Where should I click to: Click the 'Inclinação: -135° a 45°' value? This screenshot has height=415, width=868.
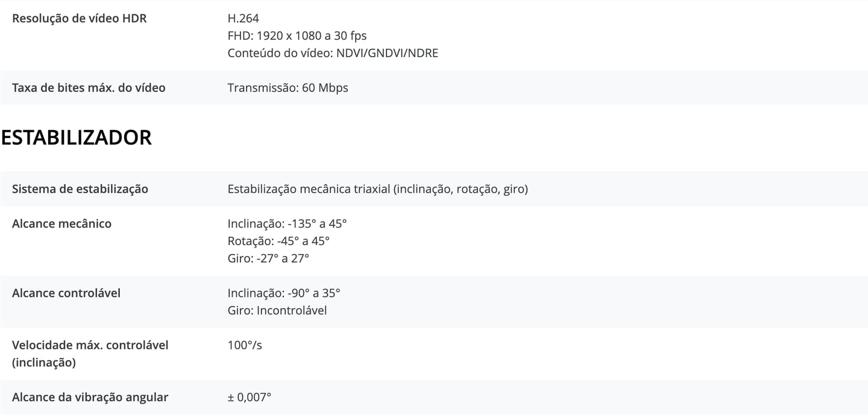coord(287,223)
